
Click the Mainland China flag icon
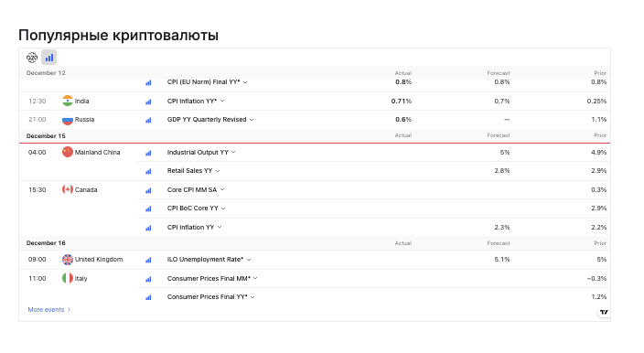click(x=68, y=152)
